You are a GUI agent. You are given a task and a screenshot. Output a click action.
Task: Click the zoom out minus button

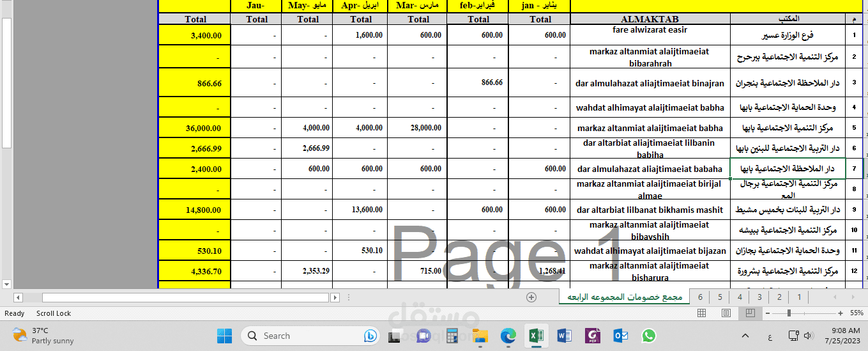tap(768, 313)
